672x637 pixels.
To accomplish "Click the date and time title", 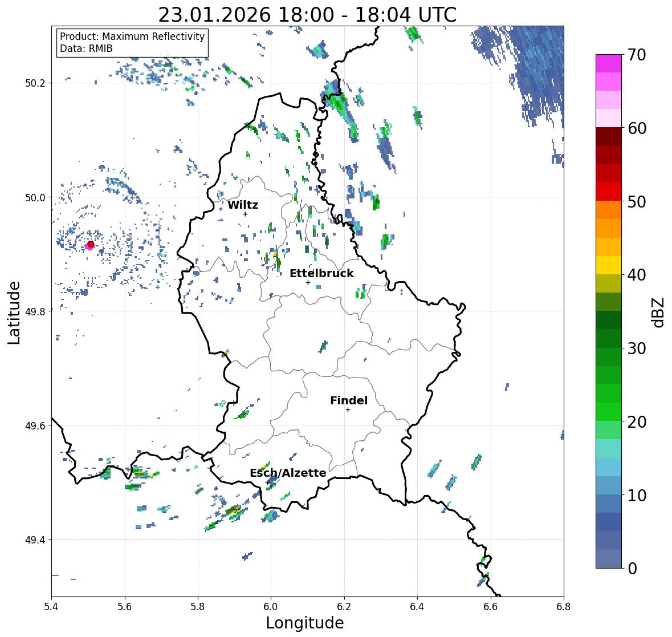I will coord(307,15).
